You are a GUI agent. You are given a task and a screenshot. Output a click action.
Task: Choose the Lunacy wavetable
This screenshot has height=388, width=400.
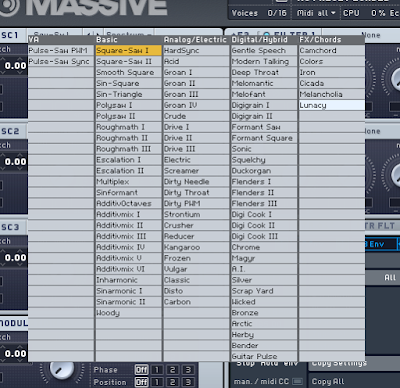click(x=332, y=105)
